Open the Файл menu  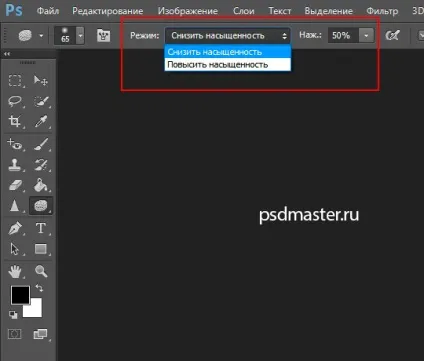48,11
